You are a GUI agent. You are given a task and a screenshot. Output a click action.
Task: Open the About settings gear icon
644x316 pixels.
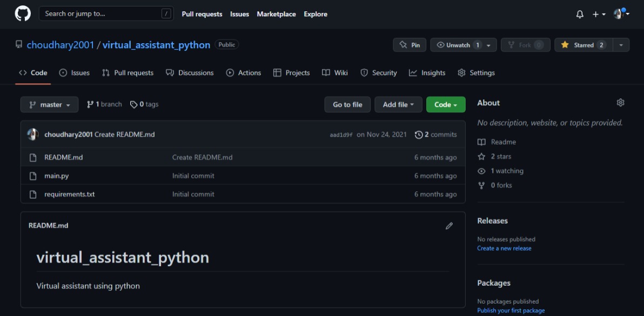coord(621,103)
